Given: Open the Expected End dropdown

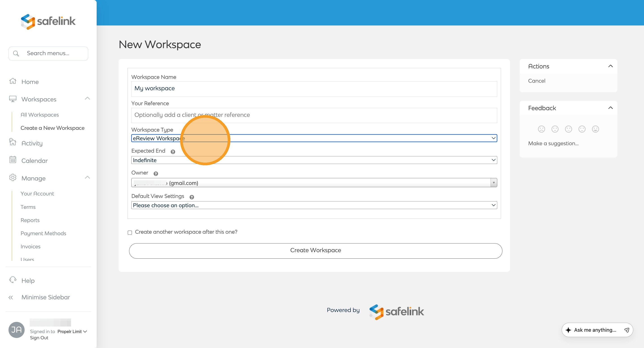Looking at the screenshot, I should pos(314,160).
